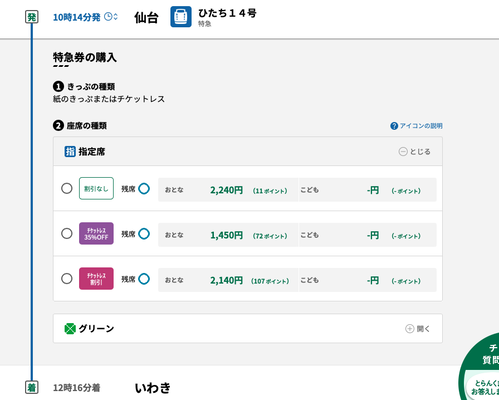Select the 割引なし 2,240円 radio button

[67, 188]
